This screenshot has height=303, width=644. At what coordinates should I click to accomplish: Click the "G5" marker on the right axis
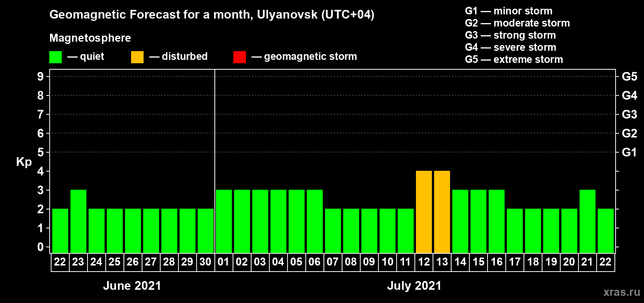click(630, 77)
